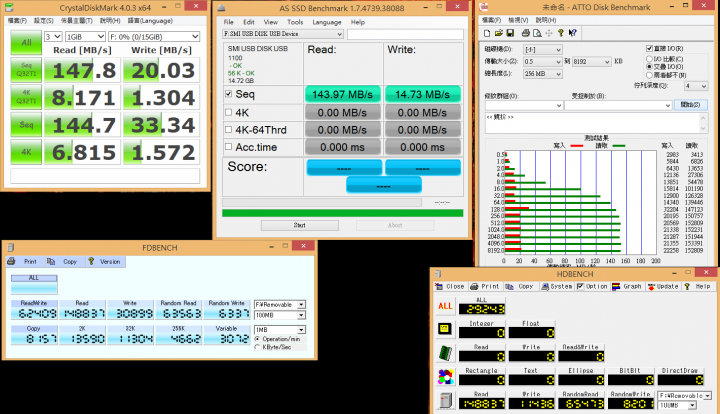Click Update in the HDBENCH toolbar
This screenshot has width=720, height=414.
pos(663,286)
